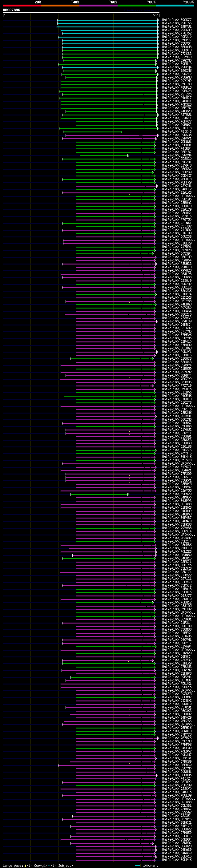
Task: Select label UniRef100_O05394
Action: [177, 254]
